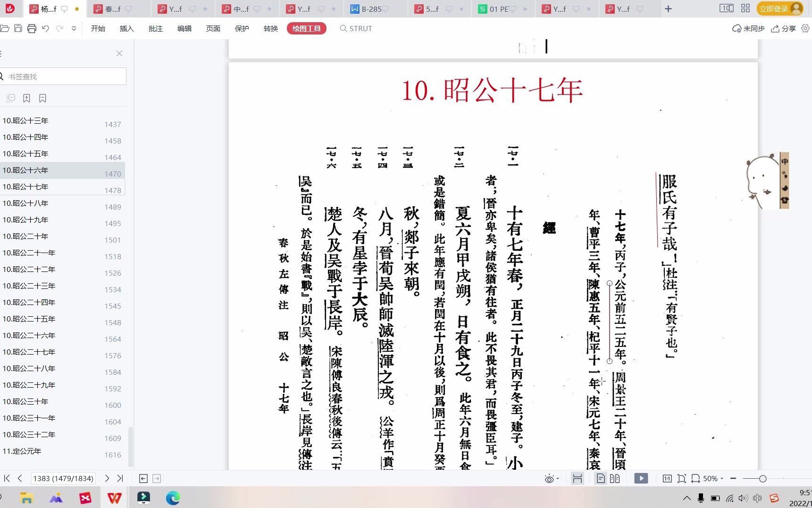The height and width of the screenshot is (508, 812).
Task: Print the document using the printer icon
Action: click(x=32, y=28)
